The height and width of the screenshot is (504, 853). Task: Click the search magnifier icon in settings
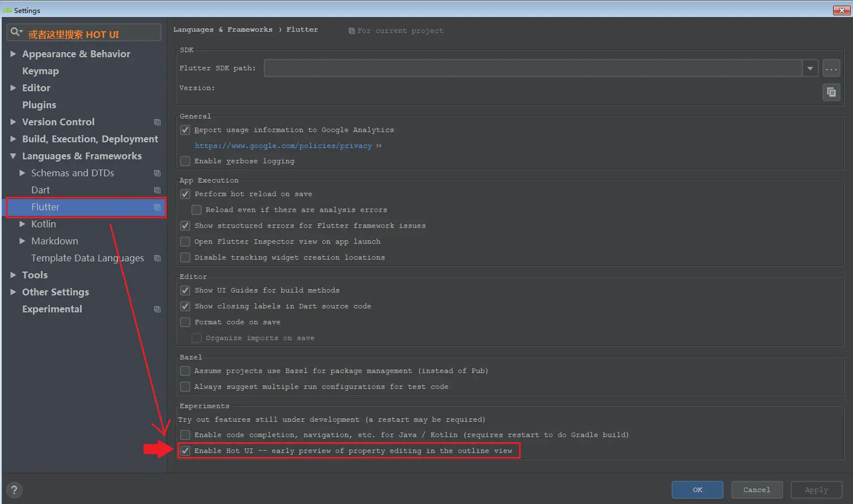click(16, 33)
